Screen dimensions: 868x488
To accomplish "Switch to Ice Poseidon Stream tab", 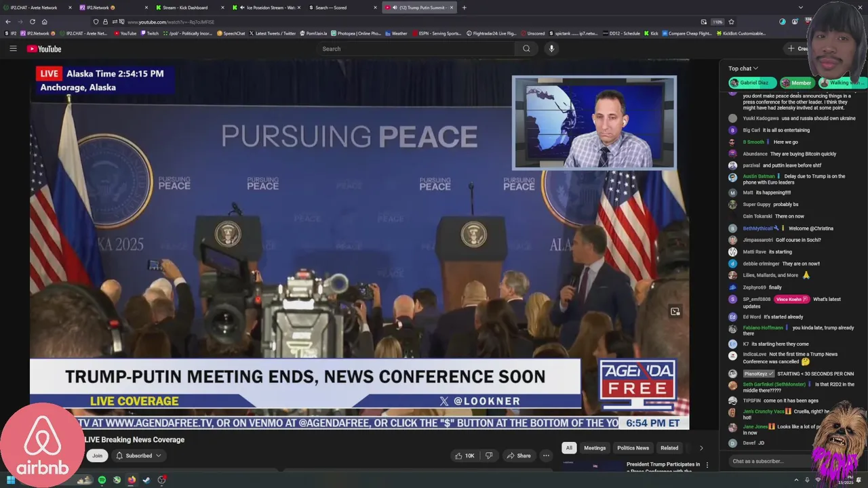I will (265, 7).
